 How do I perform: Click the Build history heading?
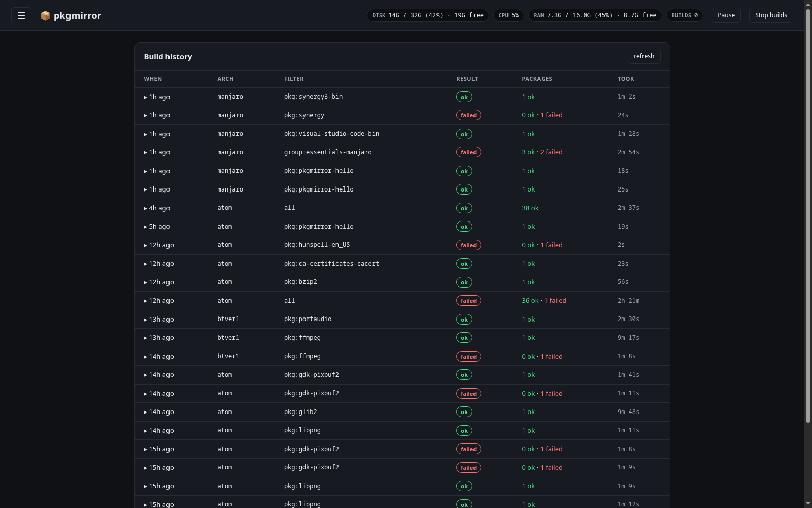168,57
